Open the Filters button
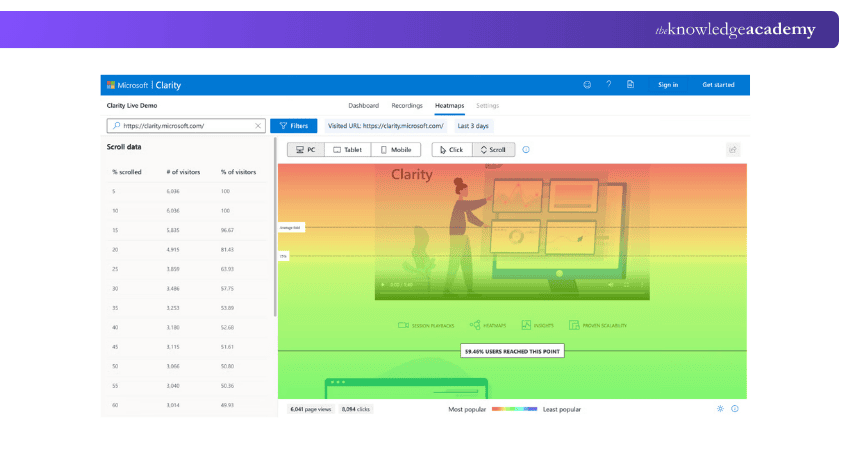The width and height of the screenshot is (850, 450). pos(294,126)
